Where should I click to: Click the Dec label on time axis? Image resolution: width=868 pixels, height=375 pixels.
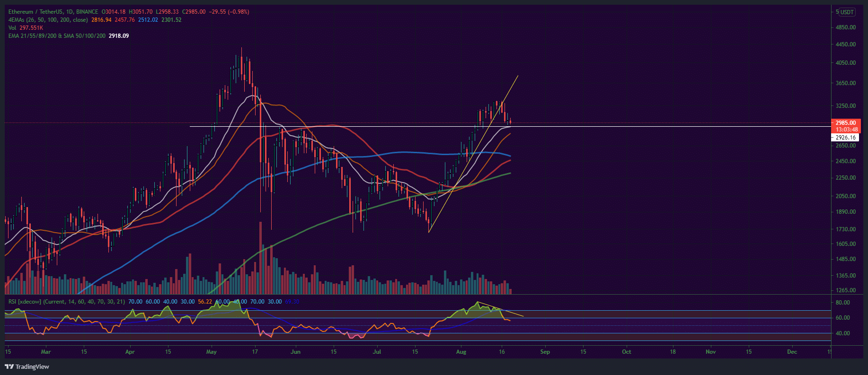(x=792, y=352)
